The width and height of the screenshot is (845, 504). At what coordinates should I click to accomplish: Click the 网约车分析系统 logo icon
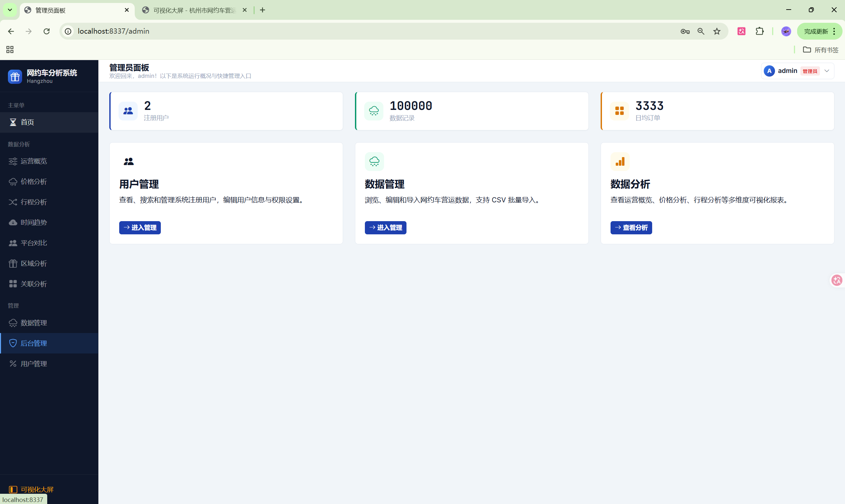(x=15, y=77)
